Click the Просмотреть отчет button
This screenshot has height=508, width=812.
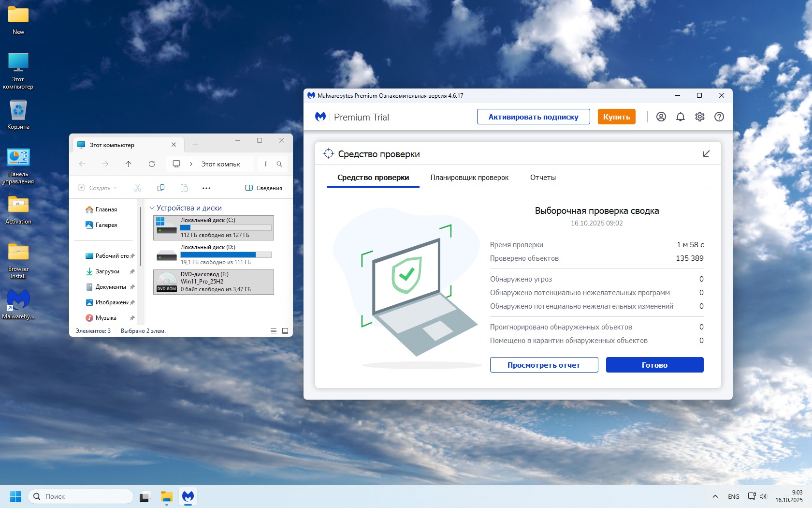pyautogui.click(x=544, y=365)
